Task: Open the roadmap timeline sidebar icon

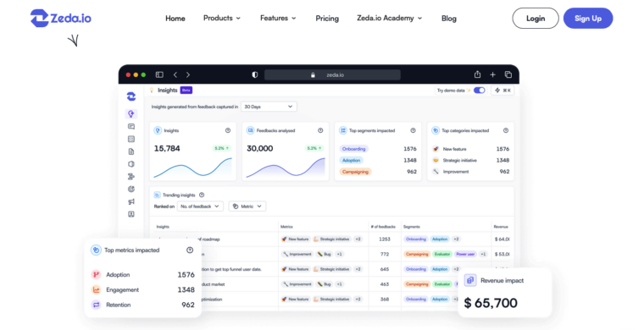Action: [x=131, y=177]
